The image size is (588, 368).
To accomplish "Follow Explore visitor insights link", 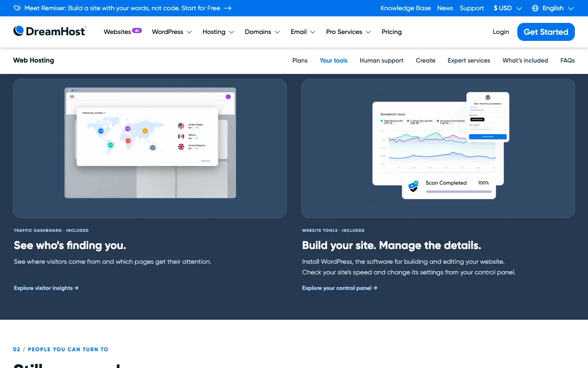I will [x=46, y=288].
